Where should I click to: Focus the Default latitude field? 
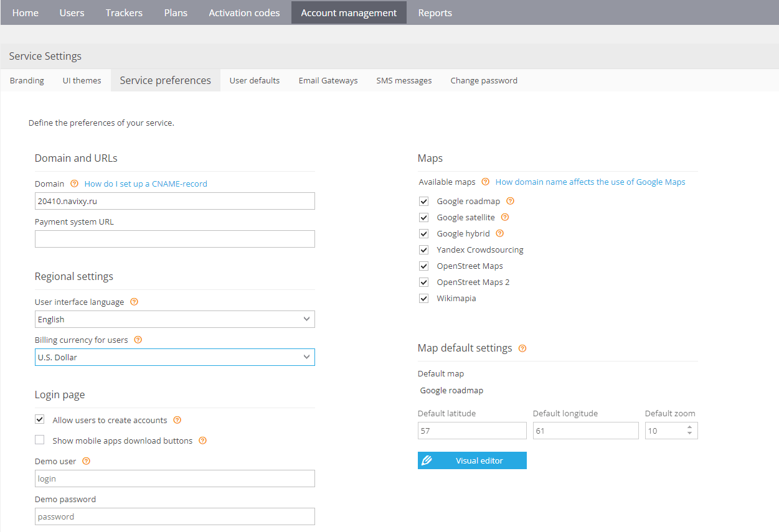[472, 431]
